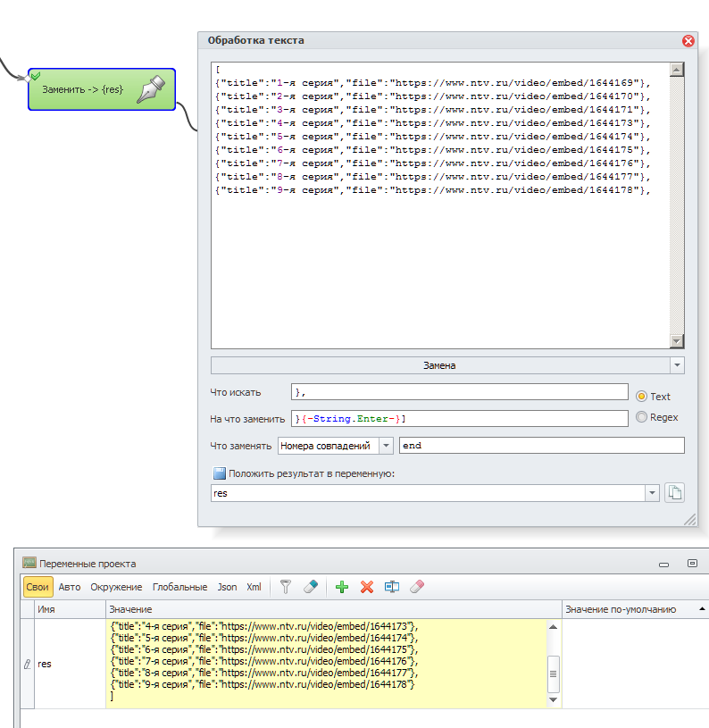Close the Обработка текста dialog

[x=688, y=41]
